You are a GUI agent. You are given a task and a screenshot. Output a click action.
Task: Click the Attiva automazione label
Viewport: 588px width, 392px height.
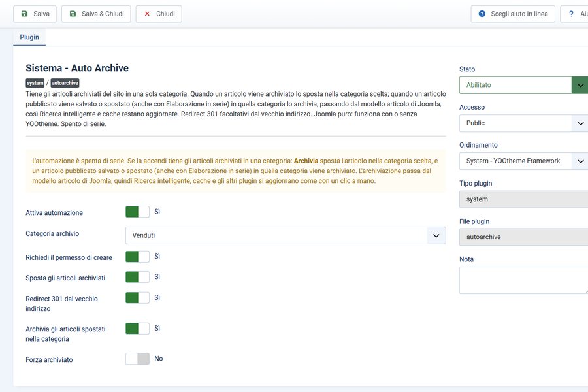54,213
